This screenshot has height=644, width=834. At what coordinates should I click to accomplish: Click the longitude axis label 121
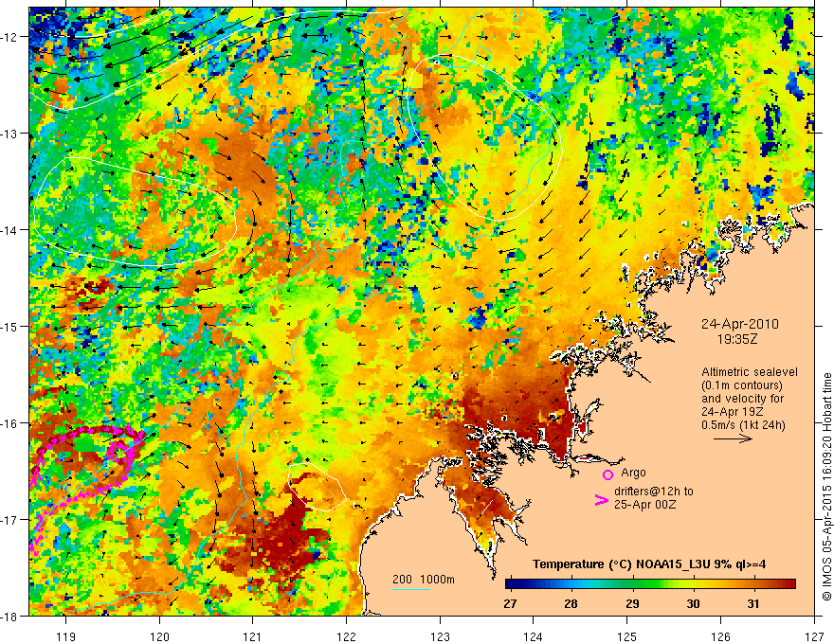[x=253, y=636]
